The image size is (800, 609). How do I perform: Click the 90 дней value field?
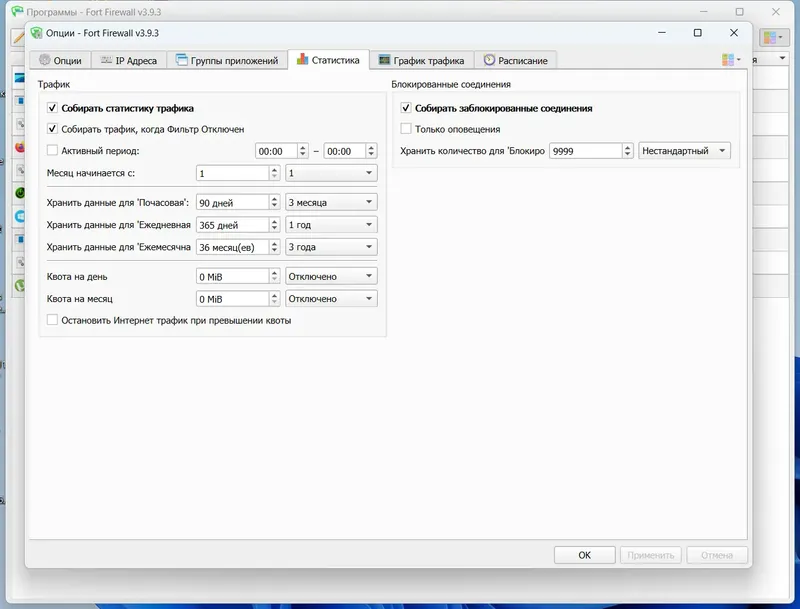tap(233, 202)
